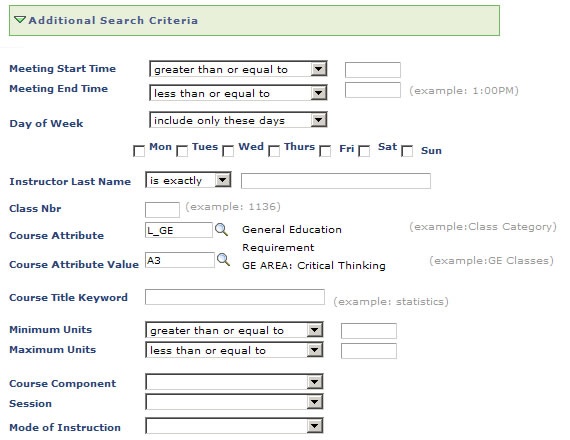570x440 pixels.
Task: Open lookup for Course Attribute
Action: [221, 229]
